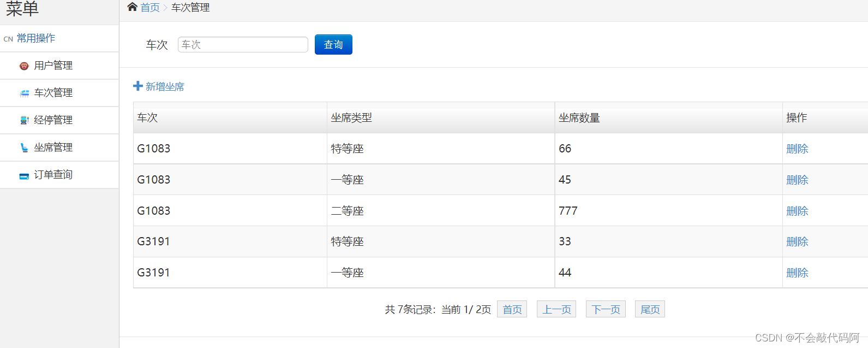This screenshot has height=348, width=868.
Task: Click the seat icon beside 坐席管理
Action: (x=24, y=148)
